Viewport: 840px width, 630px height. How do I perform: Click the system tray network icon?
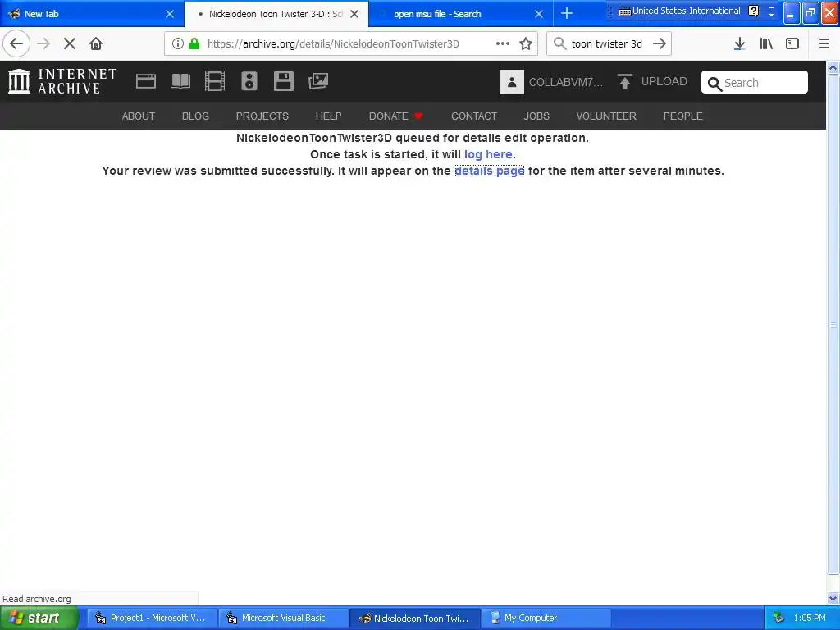click(778, 619)
